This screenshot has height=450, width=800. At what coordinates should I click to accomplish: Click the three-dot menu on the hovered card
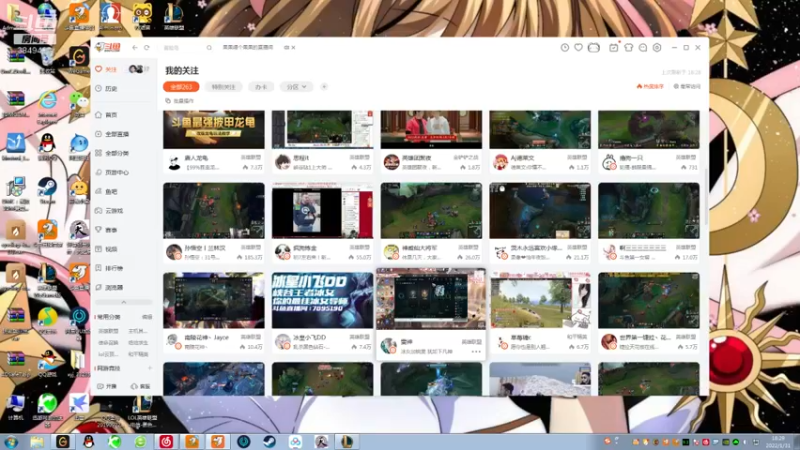(476, 352)
